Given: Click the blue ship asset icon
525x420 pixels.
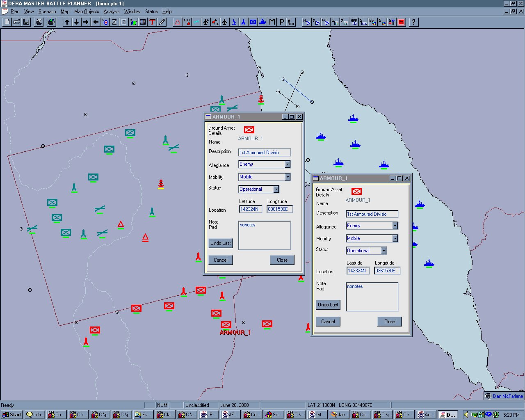Looking at the screenshot, I should coord(262,22).
